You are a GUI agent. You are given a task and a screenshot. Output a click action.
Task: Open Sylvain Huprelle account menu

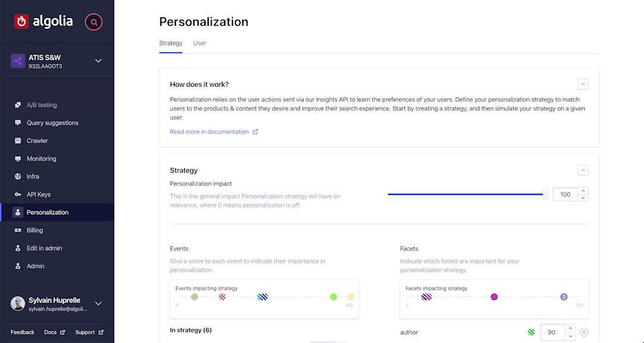tap(98, 304)
